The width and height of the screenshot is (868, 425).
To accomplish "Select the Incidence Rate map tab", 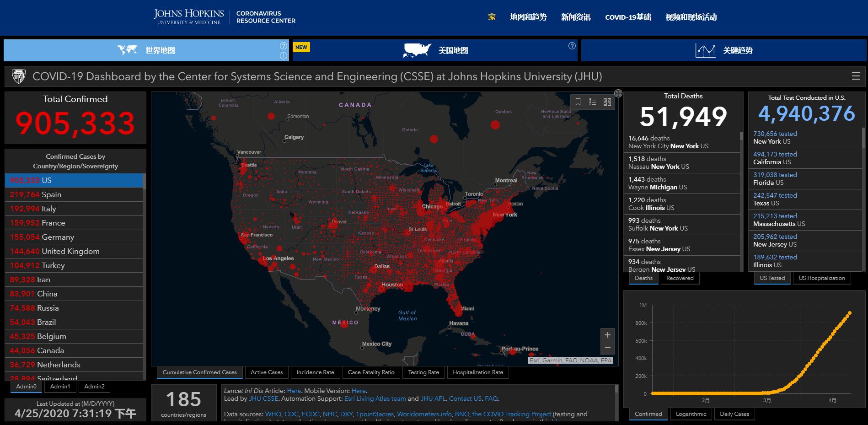I will pos(315,372).
